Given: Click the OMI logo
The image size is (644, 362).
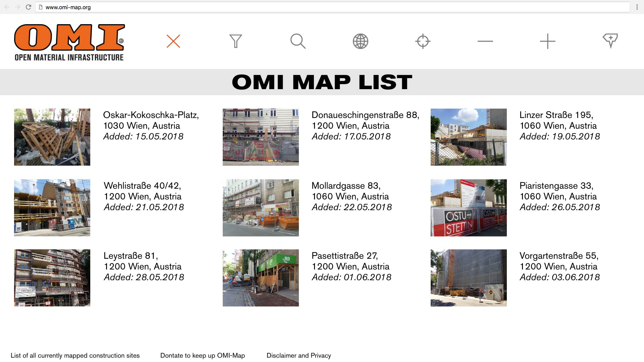Looking at the screenshot, I should pyautogui.click(x=69, y=42).
